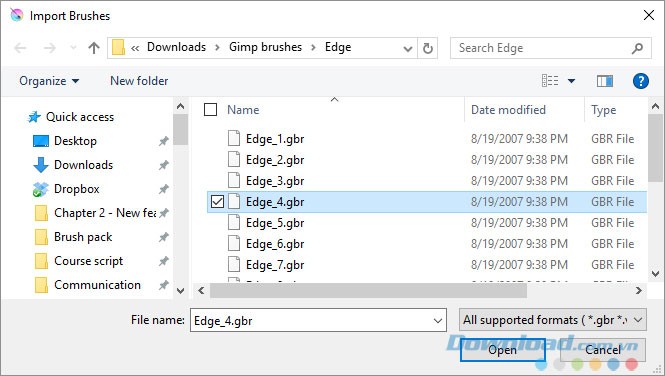Open the Brush pack folder
The height and width of the screenshot is (376, 665).
click(73, 237)
